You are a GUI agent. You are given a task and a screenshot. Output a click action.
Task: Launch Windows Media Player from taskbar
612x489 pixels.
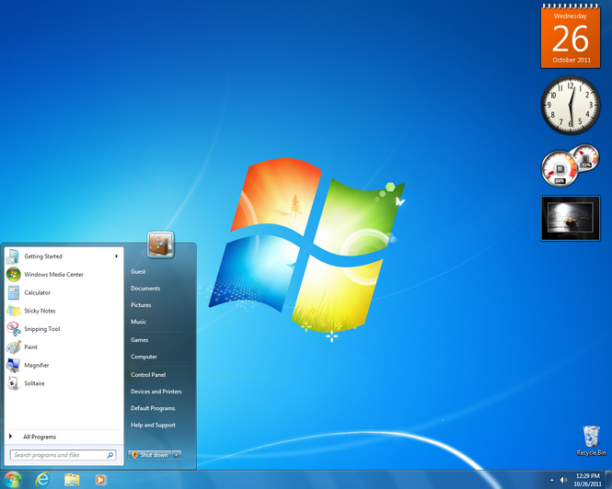coord(100,480)
